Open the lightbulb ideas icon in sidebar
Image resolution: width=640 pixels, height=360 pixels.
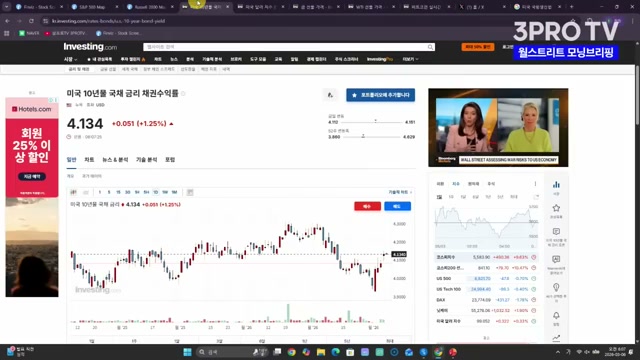[x=556, y=287]
